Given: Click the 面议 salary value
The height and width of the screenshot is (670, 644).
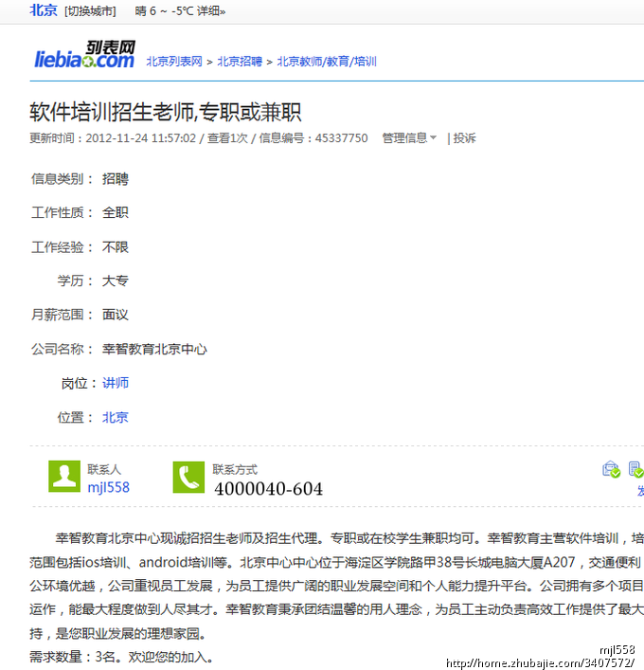Looking at the screenshot, I should [x=116, y=315].
